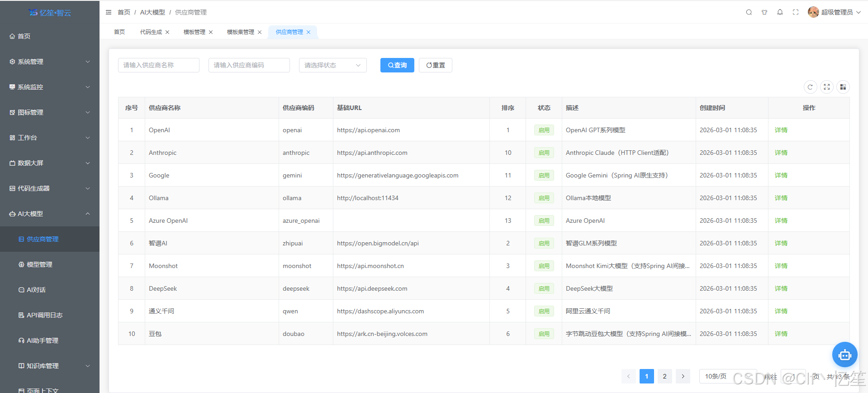
Task: Switch to 首页 tab
Action: pos(119,32)
